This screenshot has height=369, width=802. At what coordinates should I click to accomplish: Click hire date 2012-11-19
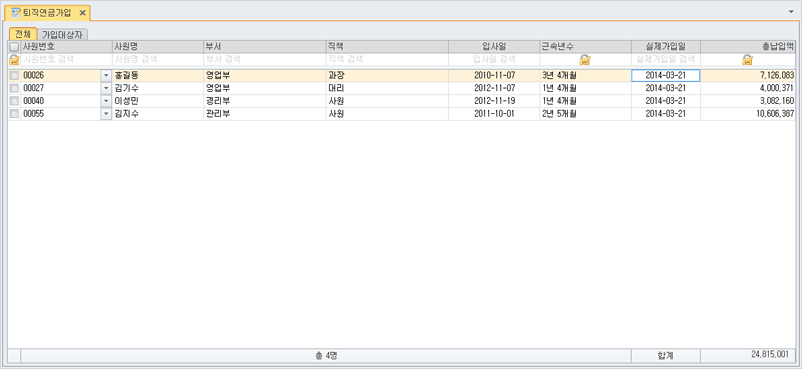click(495, 101)
